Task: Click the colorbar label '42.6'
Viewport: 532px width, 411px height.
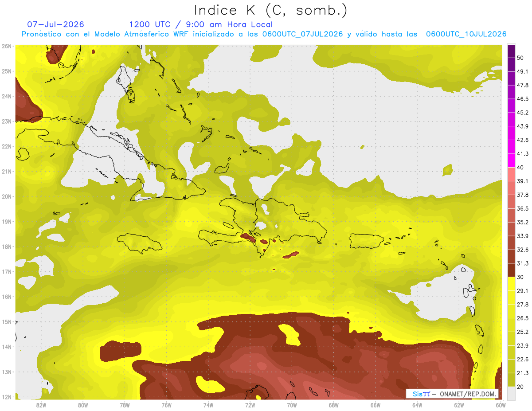Action: point(523,140)
